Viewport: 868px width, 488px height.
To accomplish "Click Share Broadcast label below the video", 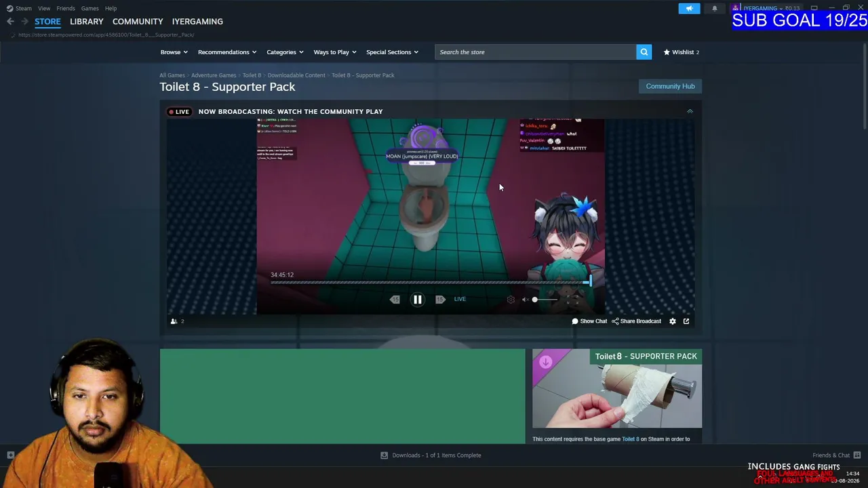I will point(641,321).
